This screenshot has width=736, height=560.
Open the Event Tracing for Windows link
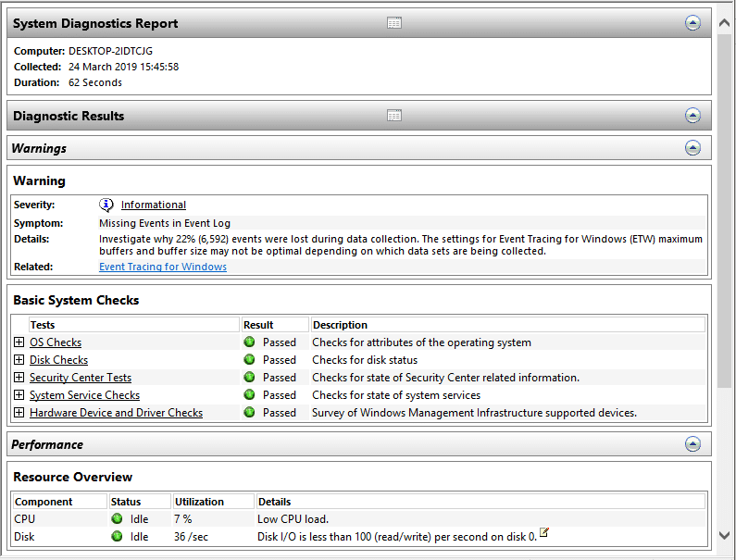[162, 267]
